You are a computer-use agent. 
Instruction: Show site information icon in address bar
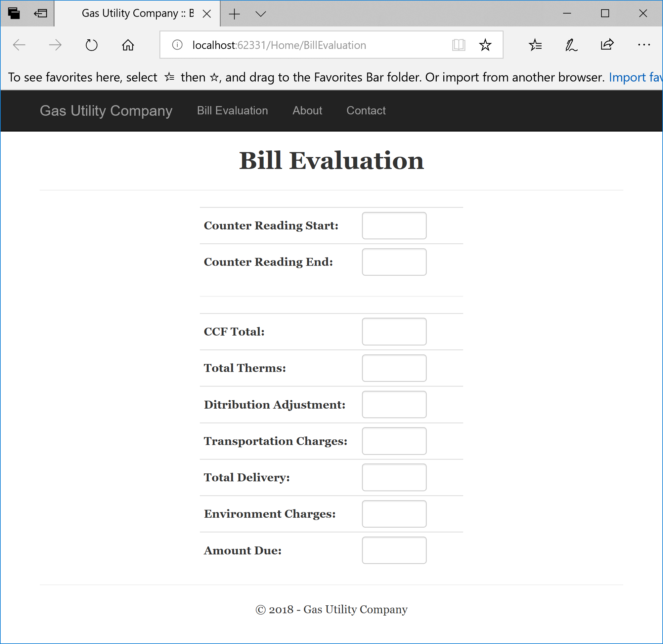tap(177, 45)
